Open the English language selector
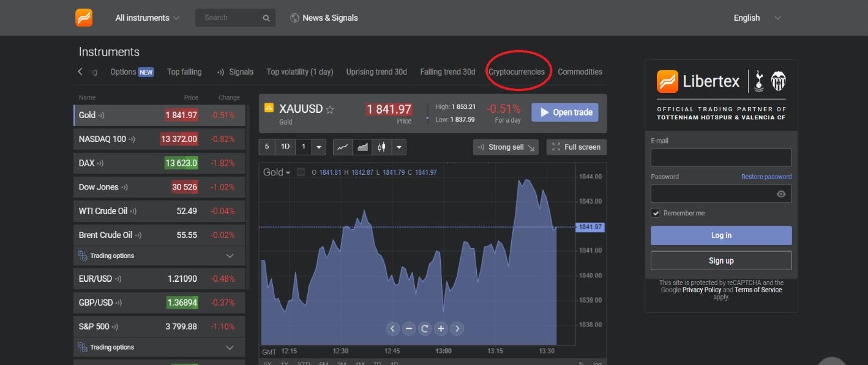The width and height of the screenshot is (868, 365). pyautogui.click(x=757, y=18)
